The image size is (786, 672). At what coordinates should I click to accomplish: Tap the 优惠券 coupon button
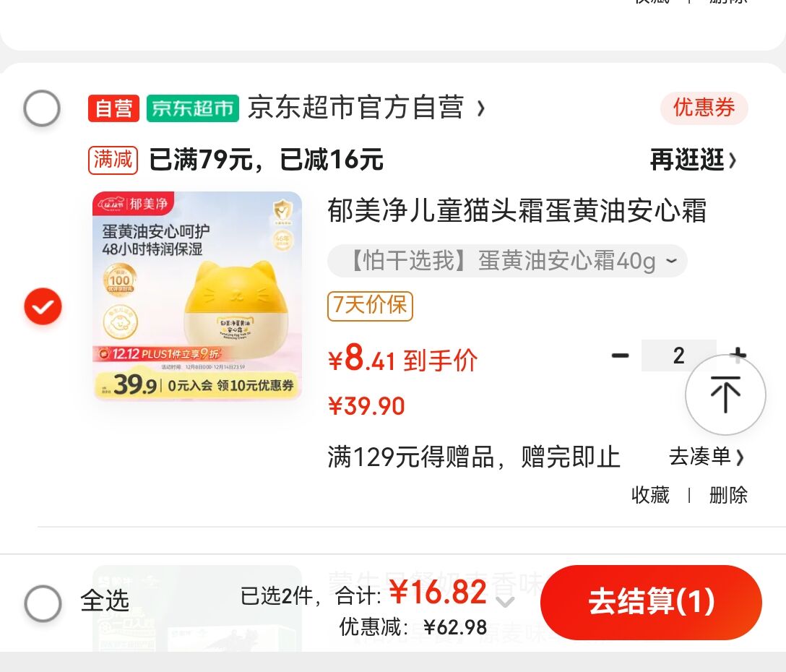tap(704, 108)
